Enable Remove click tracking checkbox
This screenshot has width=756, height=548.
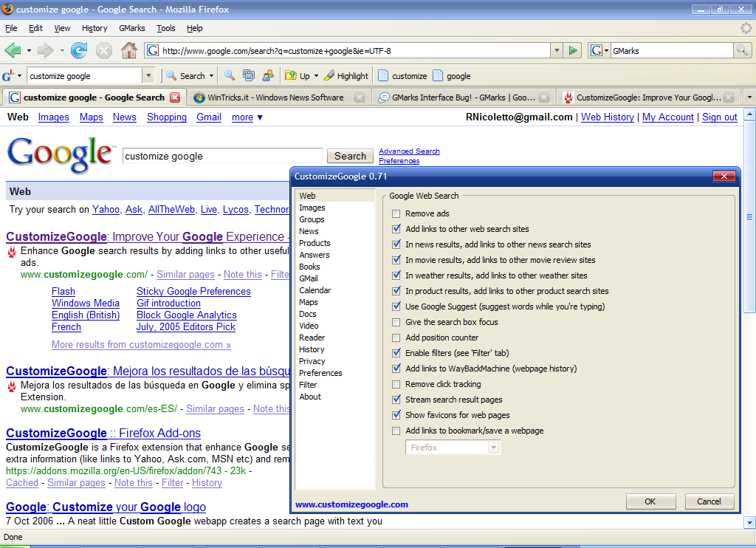click(396, 385)
